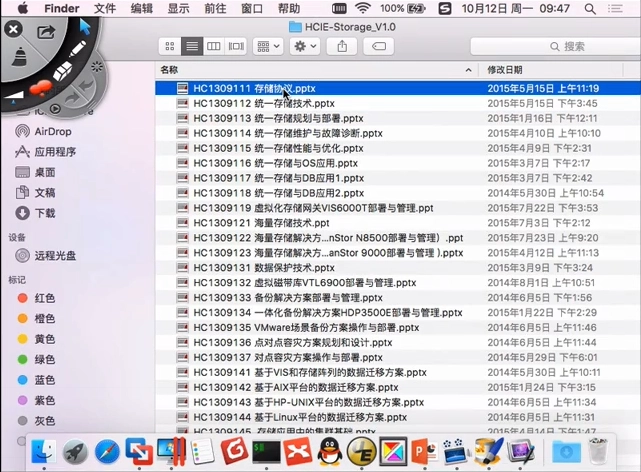
Task: Click the redo arrow on annotation wheel
Action: click(72, 98)
